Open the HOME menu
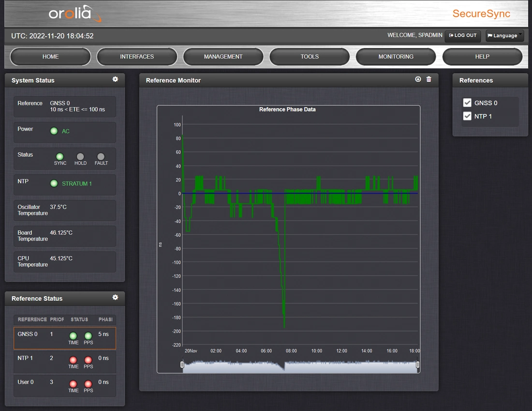The image size is (532, 411). click(51, 57)
